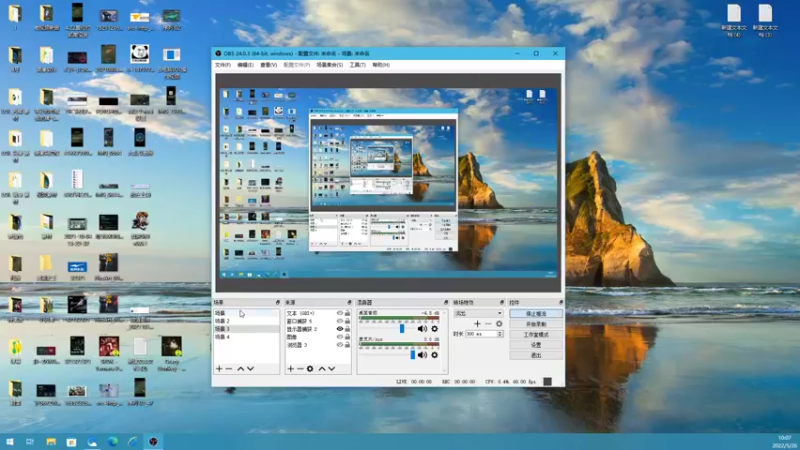Screen dimensions: 800x450
Task: Open Task View from the taskbar
Action: tap(30, 442)
